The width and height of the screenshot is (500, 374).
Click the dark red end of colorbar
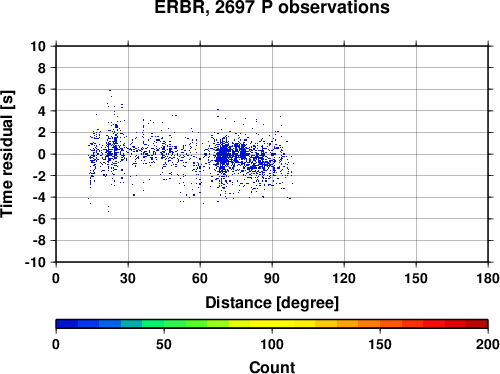[x=477, y=324]
